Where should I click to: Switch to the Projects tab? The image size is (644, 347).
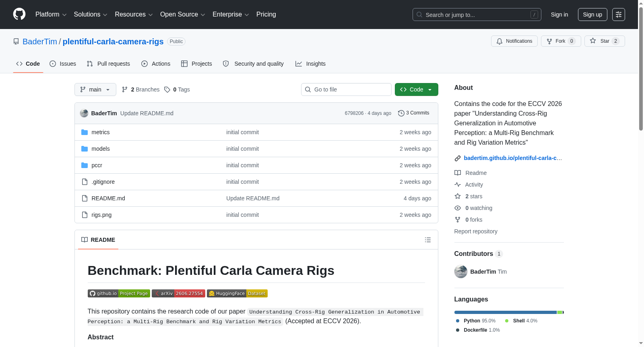point(196,64)
